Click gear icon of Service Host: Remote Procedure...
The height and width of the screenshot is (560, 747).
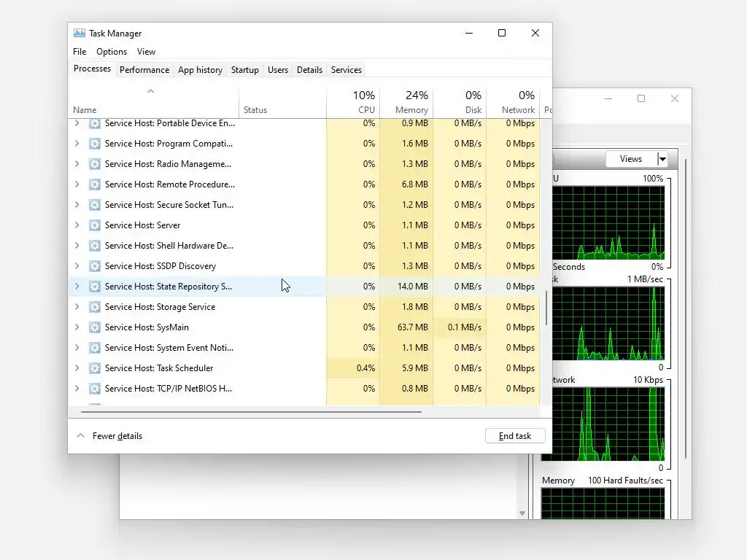point(94,184)
